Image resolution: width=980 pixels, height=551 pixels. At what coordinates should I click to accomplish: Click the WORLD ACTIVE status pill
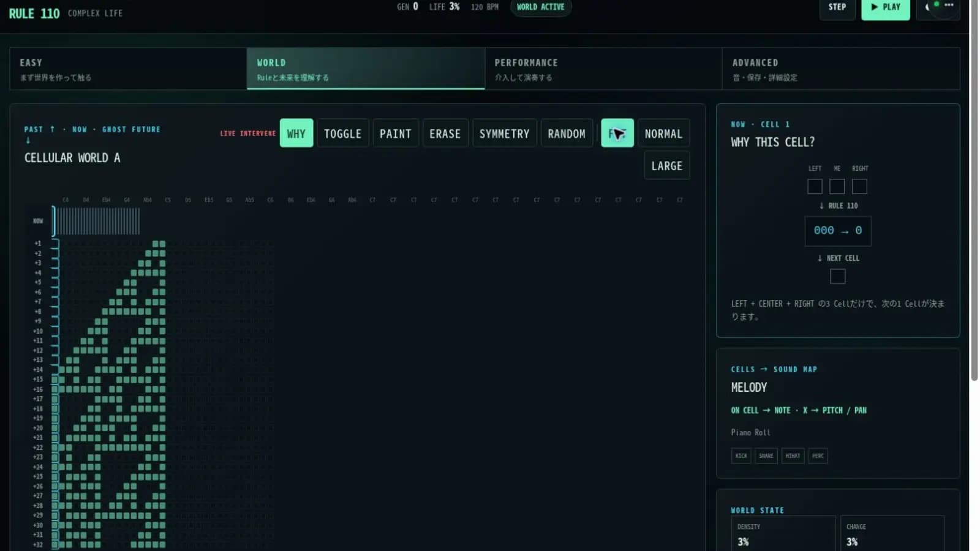[x=540, y=7]
